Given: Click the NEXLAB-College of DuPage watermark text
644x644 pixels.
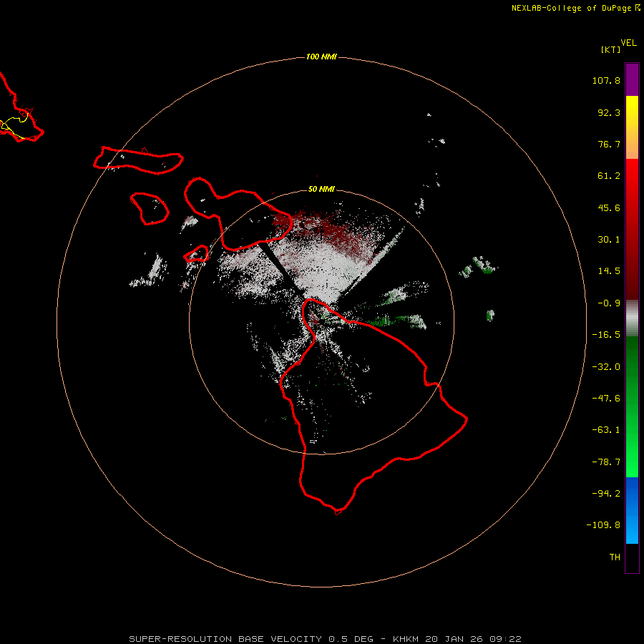Looking at the screenshot, I should coord(575,8).
